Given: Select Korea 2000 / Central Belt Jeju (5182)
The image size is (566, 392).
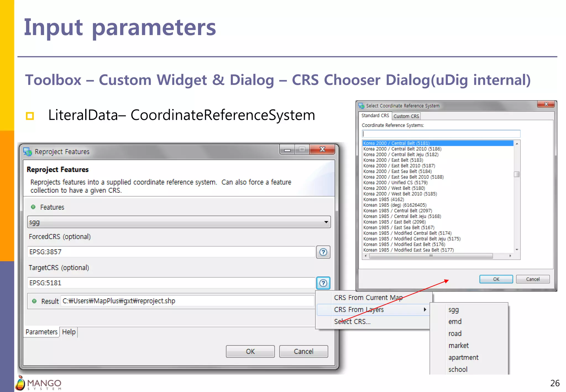Looking at the screenshot, I should tap(401, 155).
